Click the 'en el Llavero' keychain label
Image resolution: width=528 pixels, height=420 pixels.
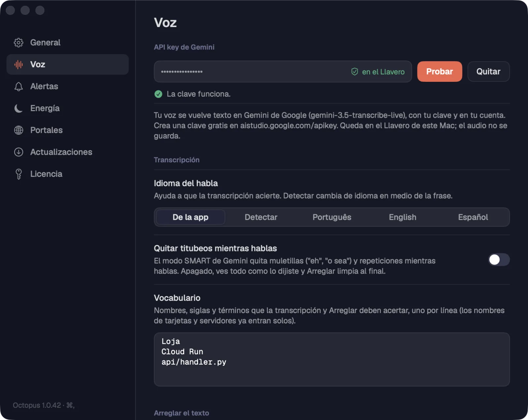click(x=383, y=72)
